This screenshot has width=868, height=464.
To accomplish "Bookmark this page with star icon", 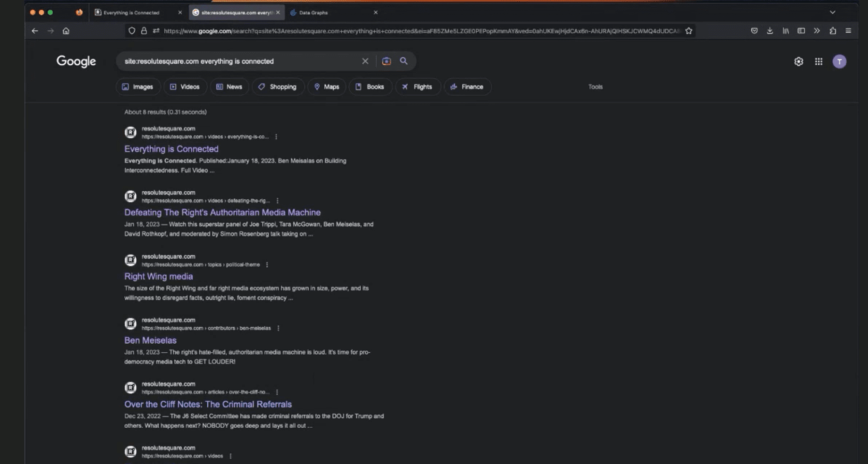I will [689, 31].
